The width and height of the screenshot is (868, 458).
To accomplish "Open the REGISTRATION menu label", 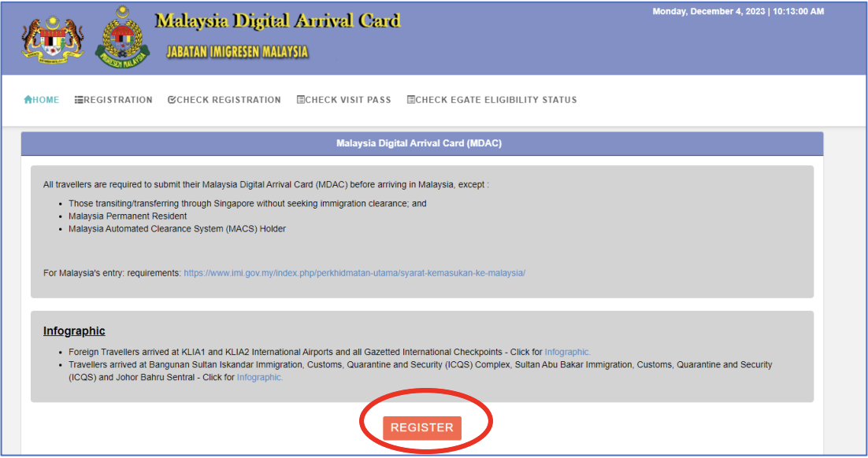I will coord(118,100).
